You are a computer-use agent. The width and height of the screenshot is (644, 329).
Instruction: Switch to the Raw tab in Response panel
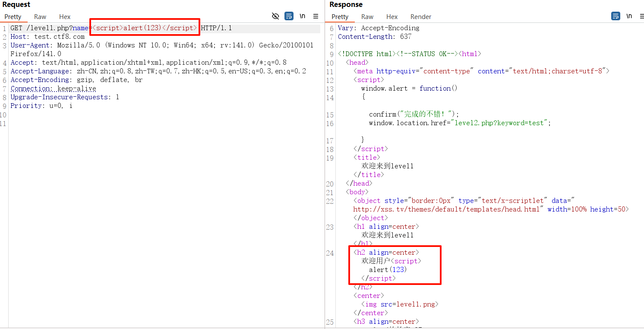tap(367, 17)
